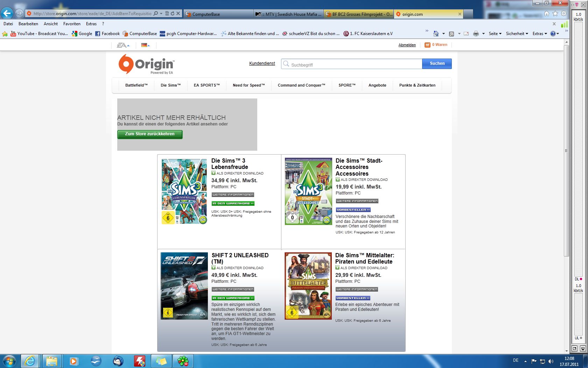Expand the home button dropdown arrow

(443, 34)
